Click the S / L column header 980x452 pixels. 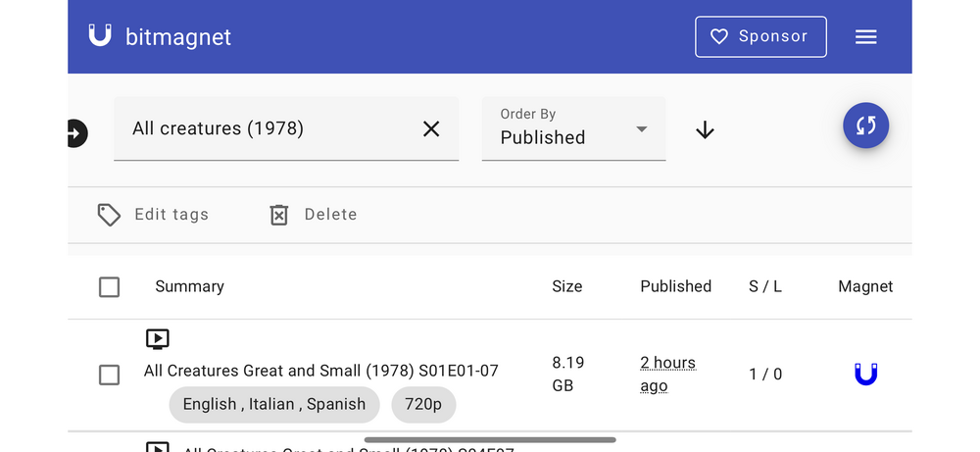click(x=765, y=286)
